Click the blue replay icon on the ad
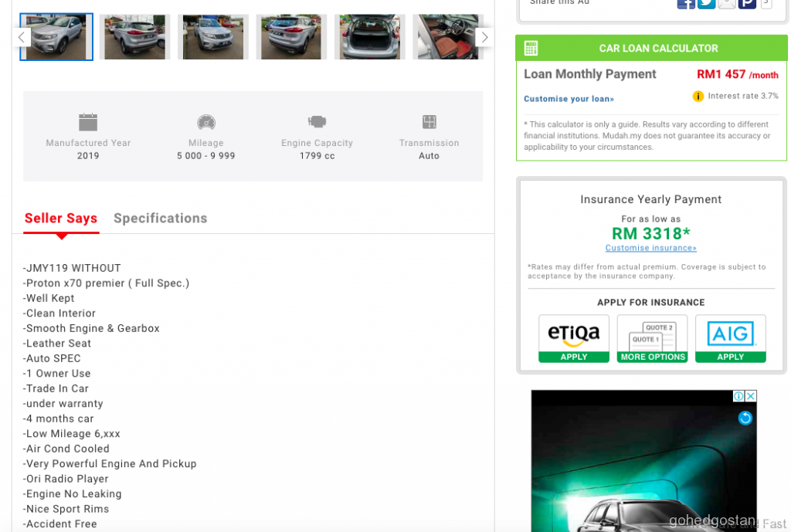 (745, 418)
